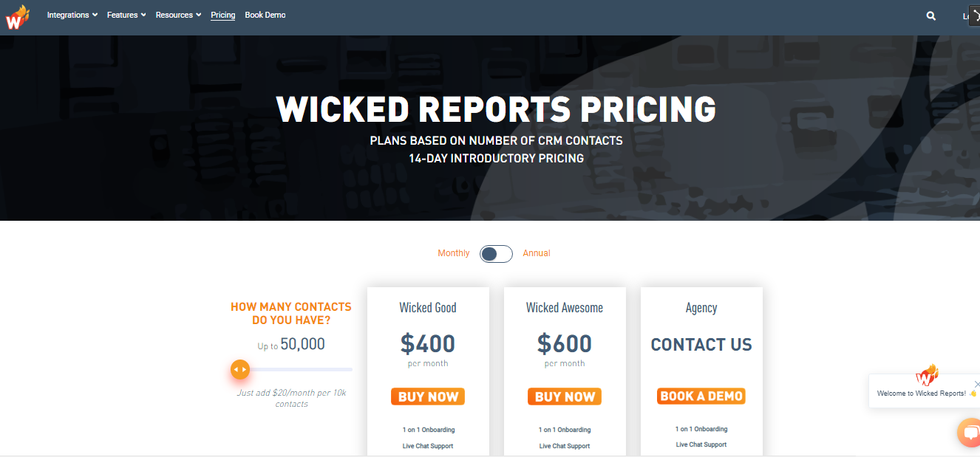Click 1 on 1 Onboarding under Wicked Good
Image resolution: width=980 pixels, height=457 pixels.
point(429,430)
